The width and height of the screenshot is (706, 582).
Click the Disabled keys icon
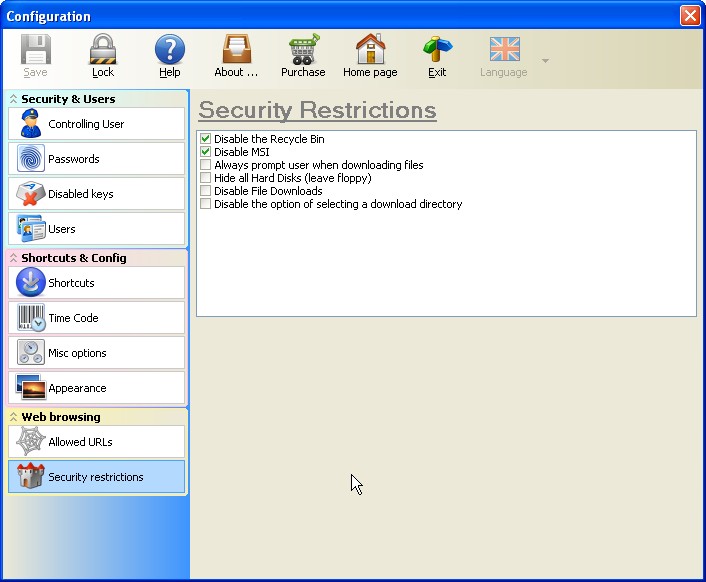click(30, 194)
